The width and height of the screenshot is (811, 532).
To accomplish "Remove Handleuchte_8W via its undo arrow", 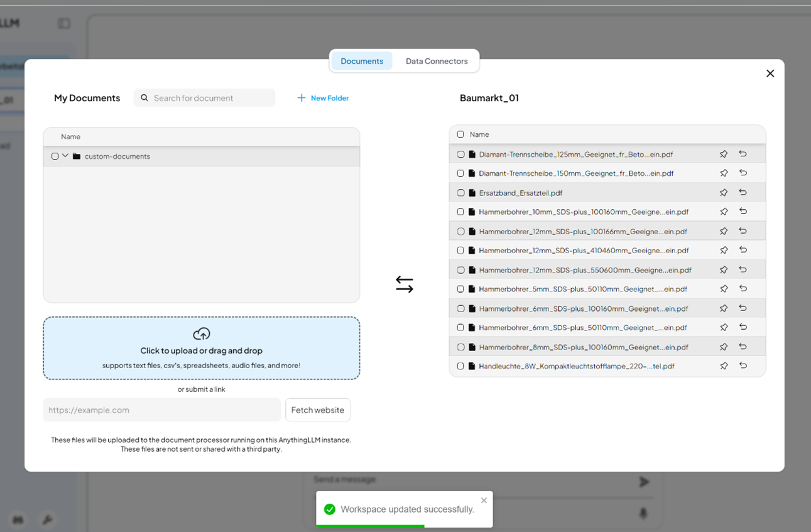I will coord(743,366).
